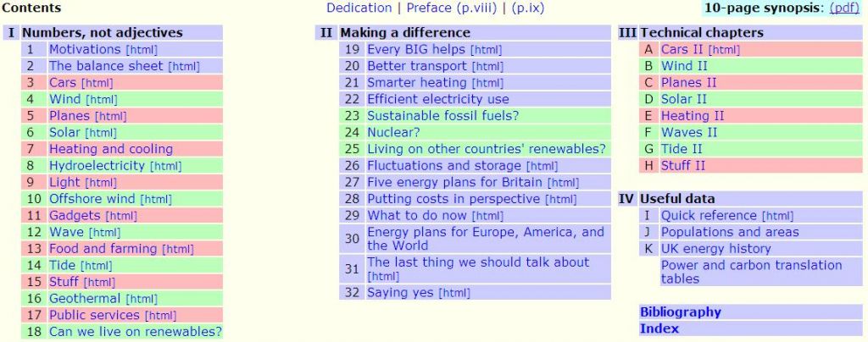Open Five energy plans for Britain

pos(443,182)
